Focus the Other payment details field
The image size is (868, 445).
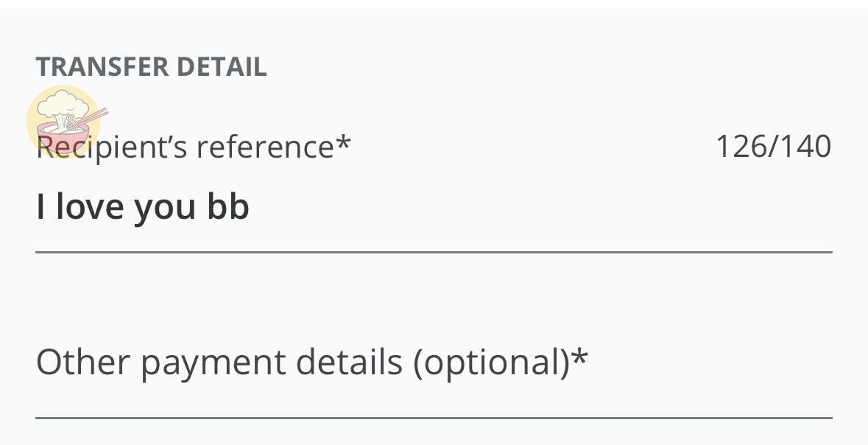point(433,362)
